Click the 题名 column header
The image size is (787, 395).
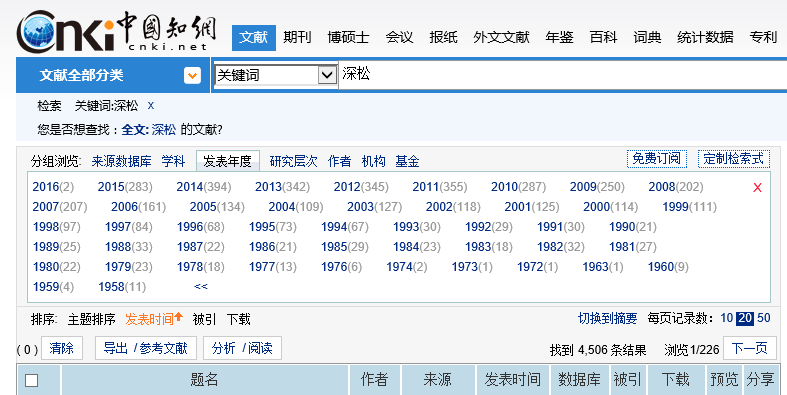click(x=204, y=380)
